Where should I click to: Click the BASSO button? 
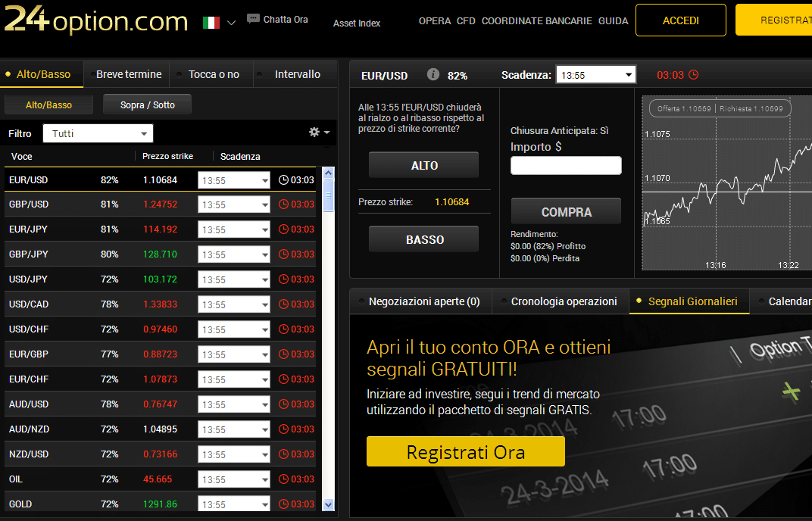pos(423,239)
